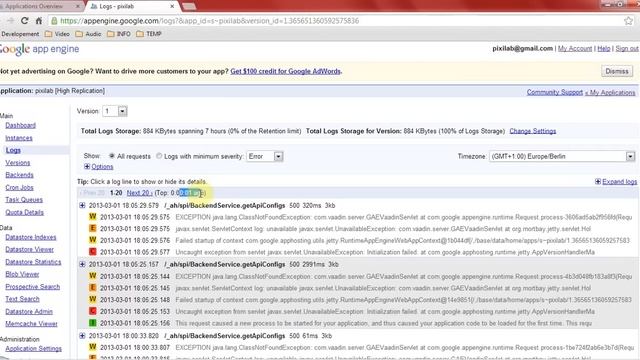Screen dimensions: 640x360
Task: Open the Timezone Europe/Berlin dropdown
Action: coord(562,156)
